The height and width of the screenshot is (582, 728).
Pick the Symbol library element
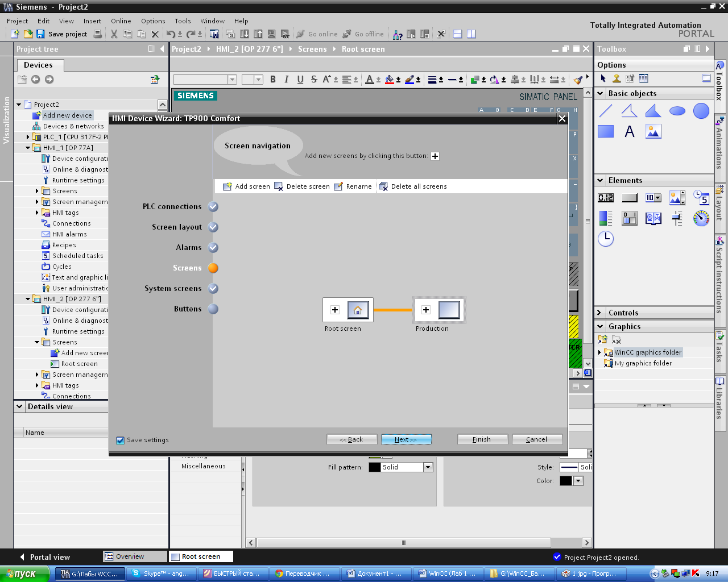(653, 218)
